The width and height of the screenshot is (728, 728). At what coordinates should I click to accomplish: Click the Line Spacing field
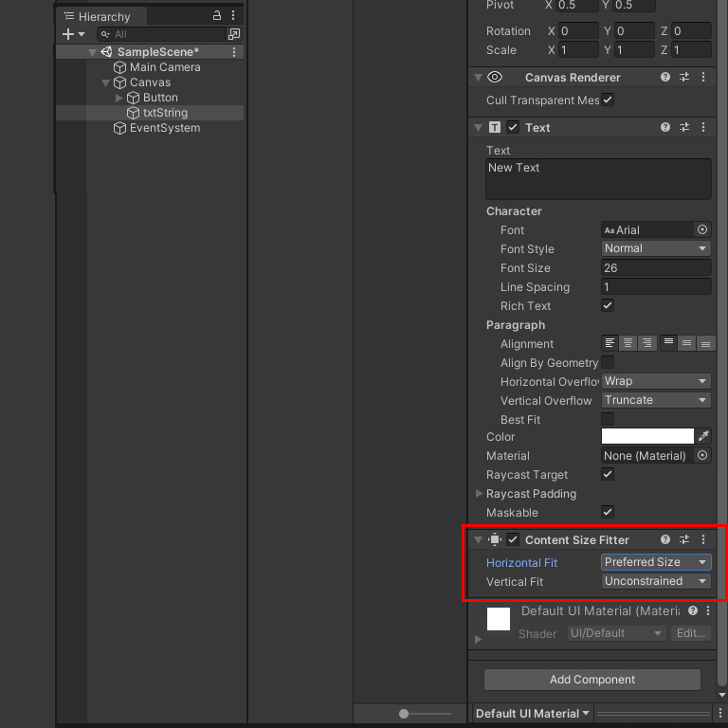tap(656, 287)
